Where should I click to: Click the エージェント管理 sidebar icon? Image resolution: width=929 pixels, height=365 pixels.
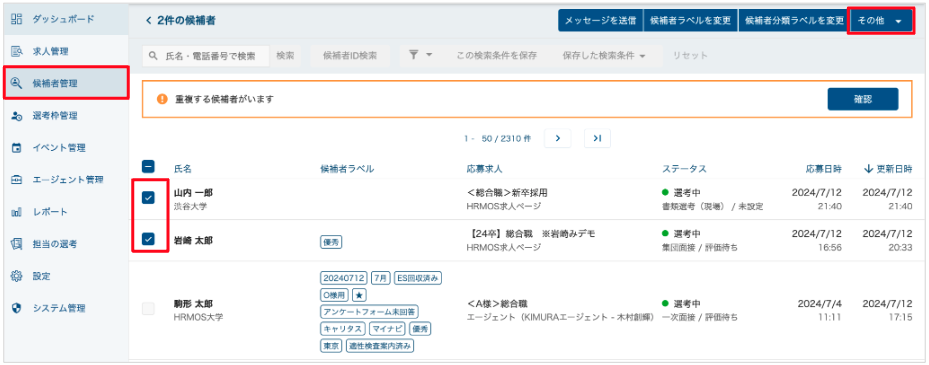pyautogui.click(x=17, y=180)
